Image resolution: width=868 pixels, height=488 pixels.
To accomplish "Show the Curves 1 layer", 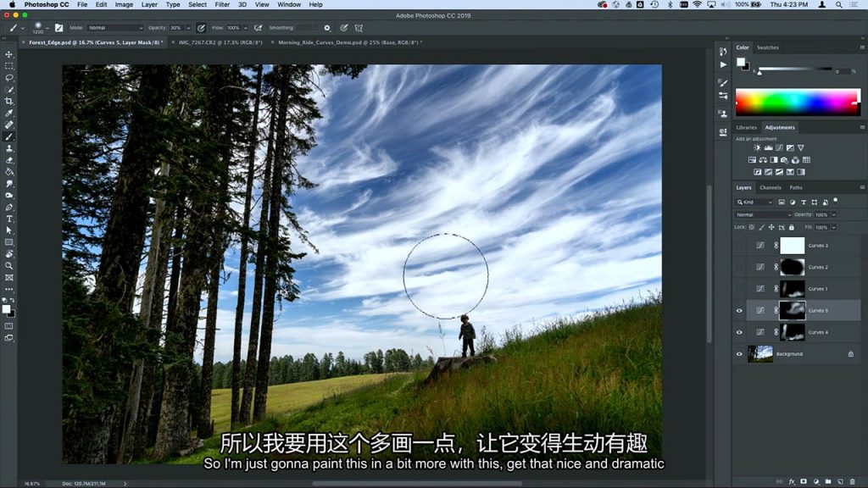I will coord(739,288).
